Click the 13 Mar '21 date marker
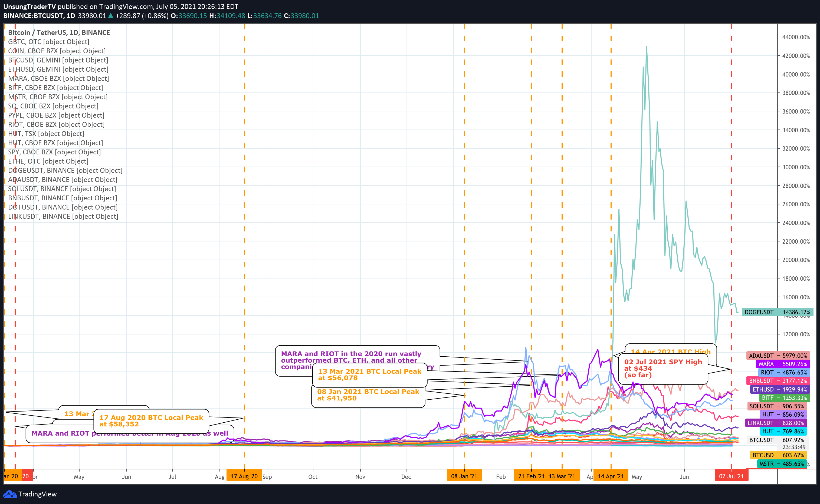The height and width of the screenshot is (504, 820). coord(562,476)
